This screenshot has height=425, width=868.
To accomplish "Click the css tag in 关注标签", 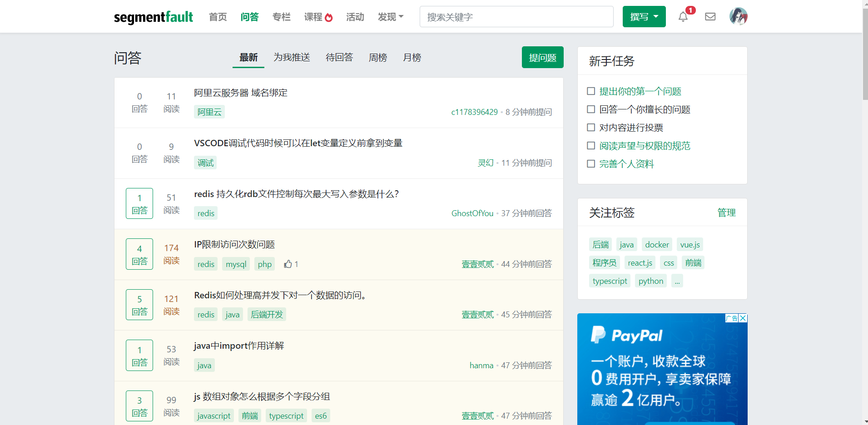I will 669,263.
